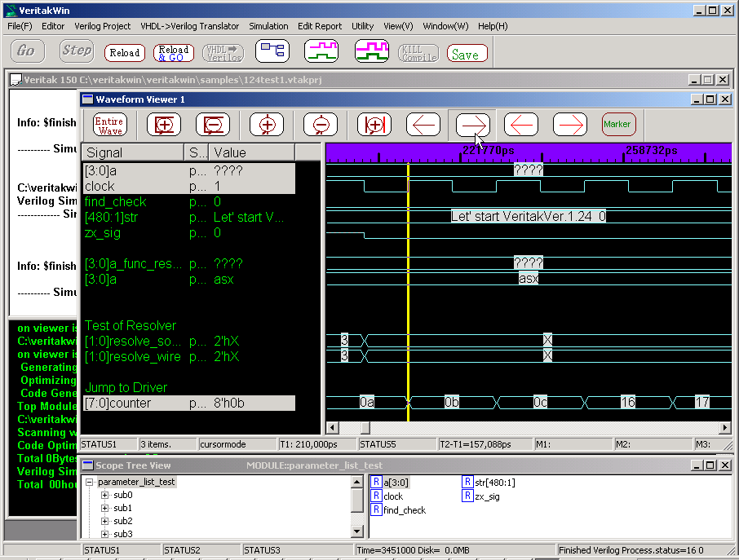The image size is (739, 560).
Task: Select the clock signal row
Action: pyautogui.click(x=189, y=187)
